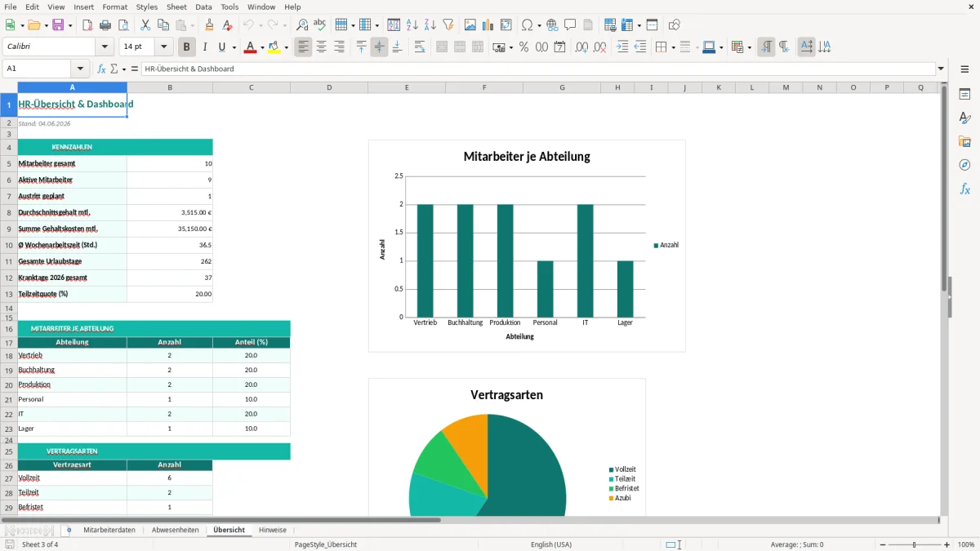Click the Clear Direct Formatting icon

227,25
